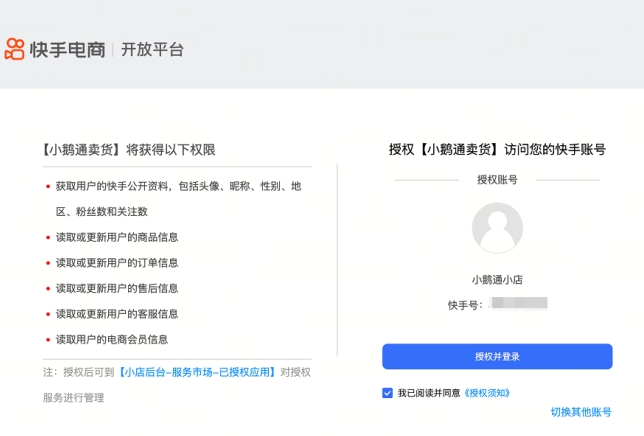Click 切换其他账号 to switch accounts
This screenshot has width=644, height=436.
[x=581, y=412]
